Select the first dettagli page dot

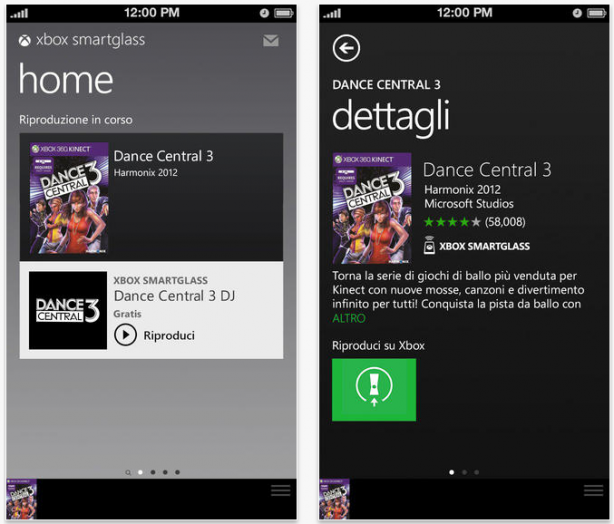(451, 472)
